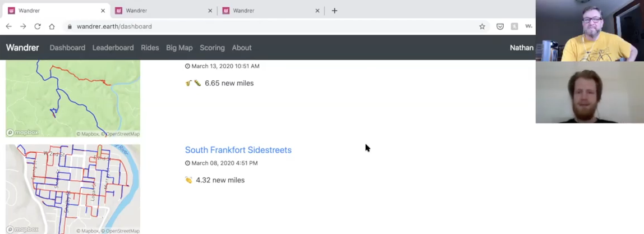Click the padlock site security icon
Screen dimensions: 644x234
point(70,26)
